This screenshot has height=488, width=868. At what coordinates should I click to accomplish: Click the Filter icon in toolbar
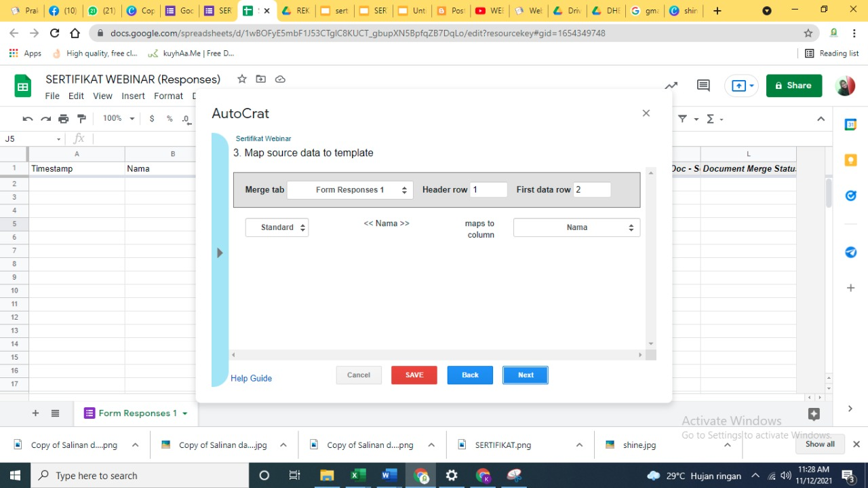click(x=683, y=119)
